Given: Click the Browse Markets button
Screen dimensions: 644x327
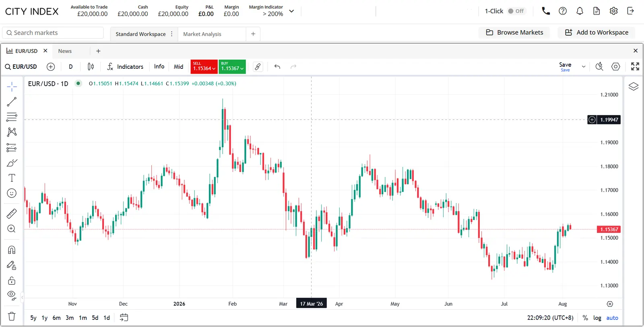Looking at the screenshot, I should click(x=514, y=33).
